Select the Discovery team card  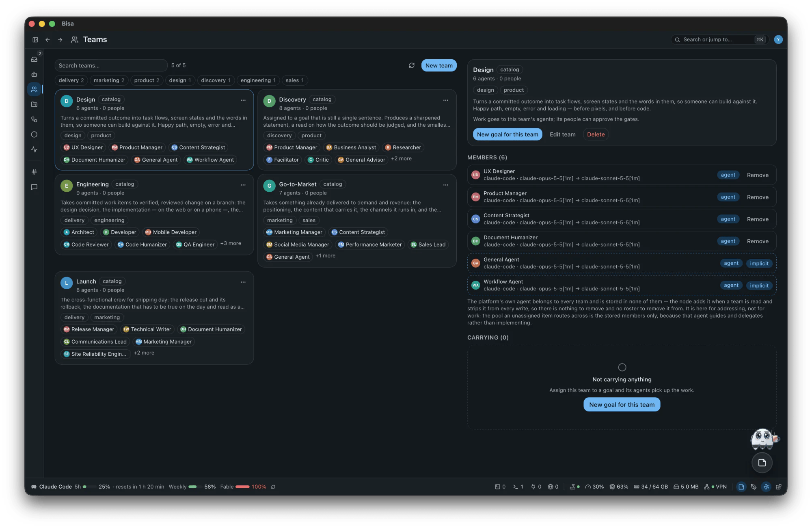(357, 130)
